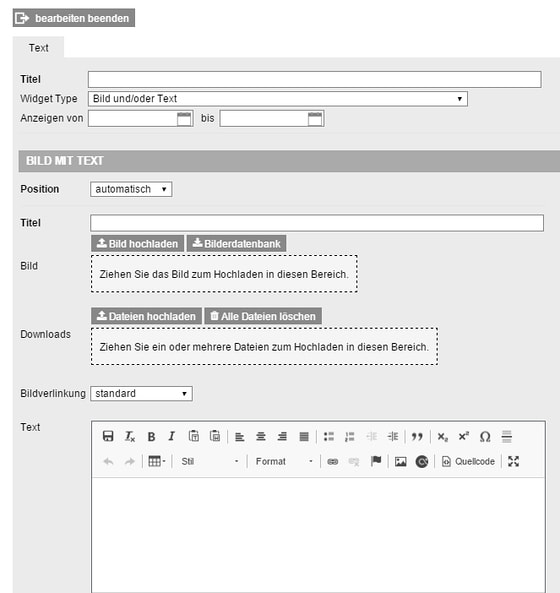Screen dimensions: 560x593
Task: Open the Format dropdown in the editor
Action: coord(284,461)
